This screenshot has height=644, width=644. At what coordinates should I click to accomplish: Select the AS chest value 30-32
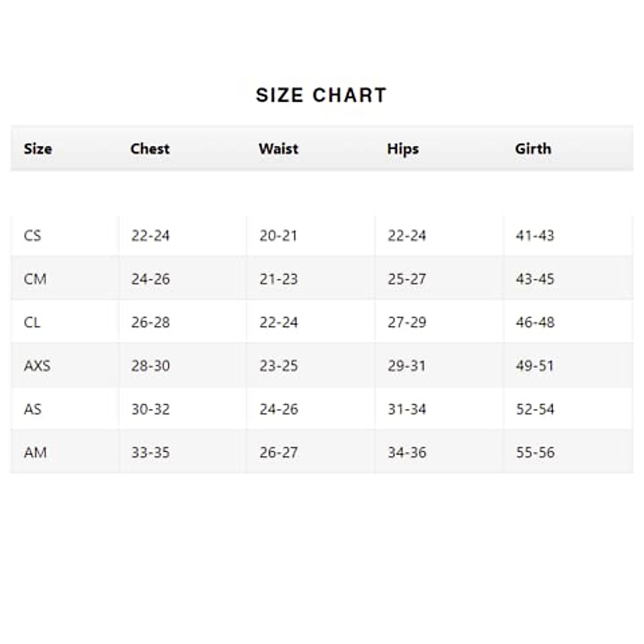(x=150, y=409)
